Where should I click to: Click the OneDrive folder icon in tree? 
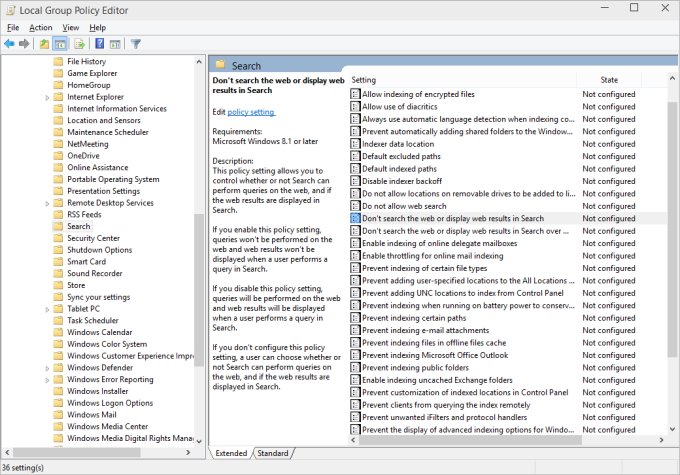(x=58, y=156)
